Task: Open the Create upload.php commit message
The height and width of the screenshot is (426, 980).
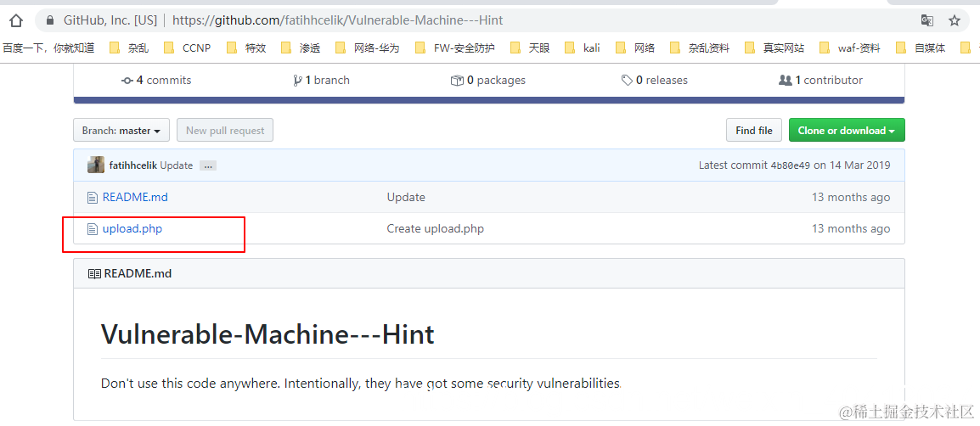Action: coord(435,228)
